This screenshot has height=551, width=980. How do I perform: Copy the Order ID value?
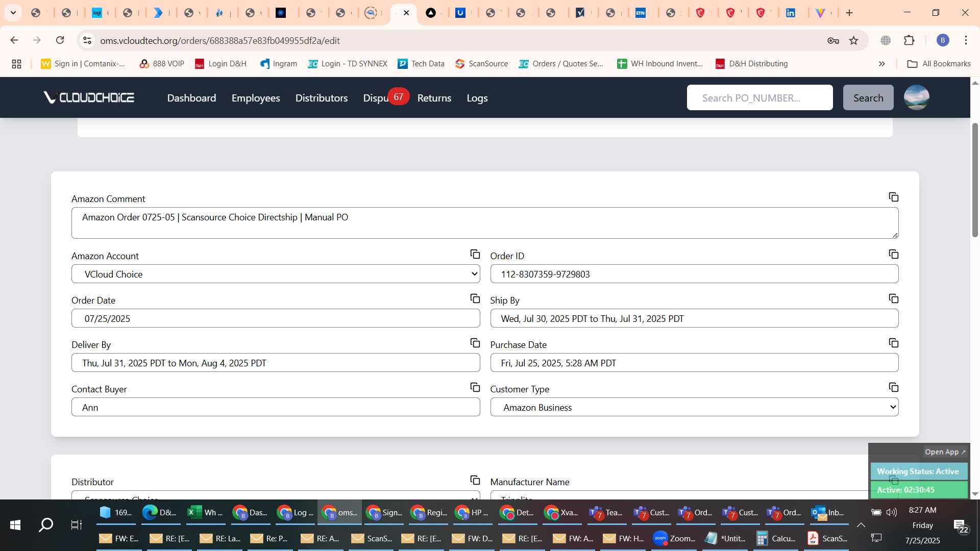click(893, 254)
